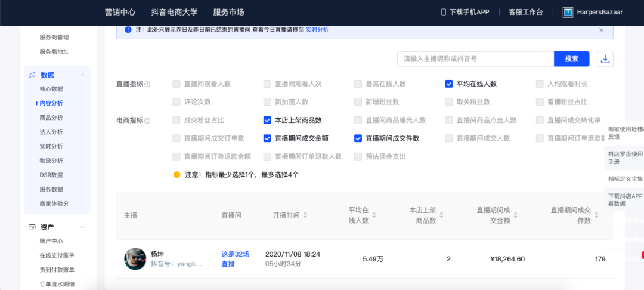644x290 pixels.
Task: Click the mobile phone icon beside 下载手机APP
Action: pos(443,12)
